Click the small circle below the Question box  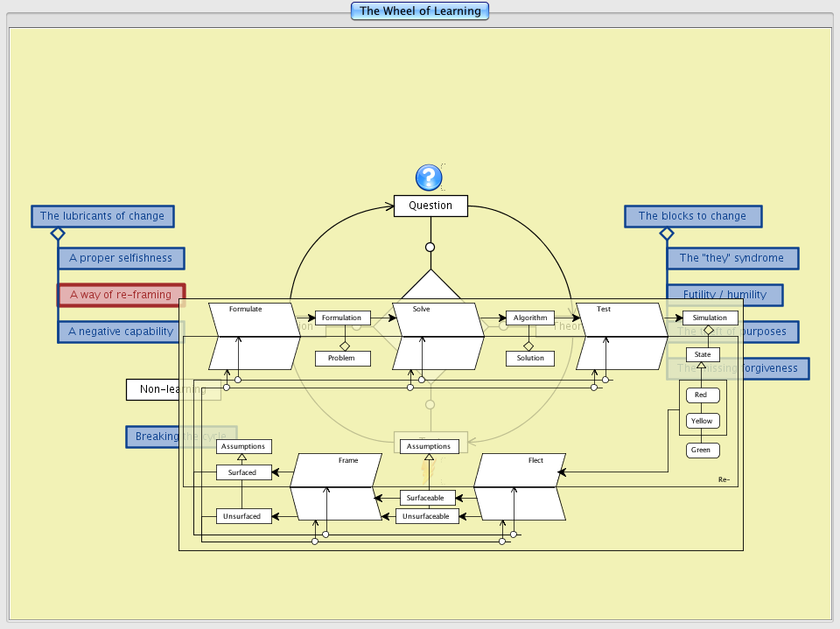coord(430,248)
